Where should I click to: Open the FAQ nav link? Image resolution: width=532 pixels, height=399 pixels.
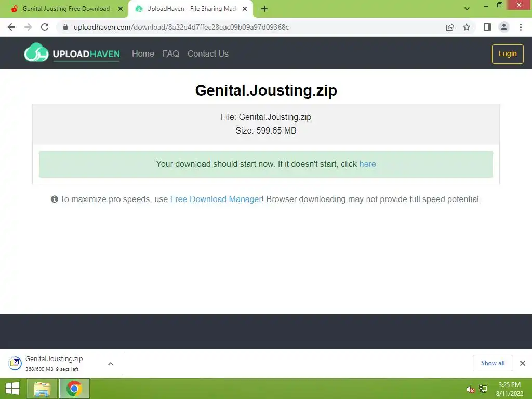[x=170, y=54]
